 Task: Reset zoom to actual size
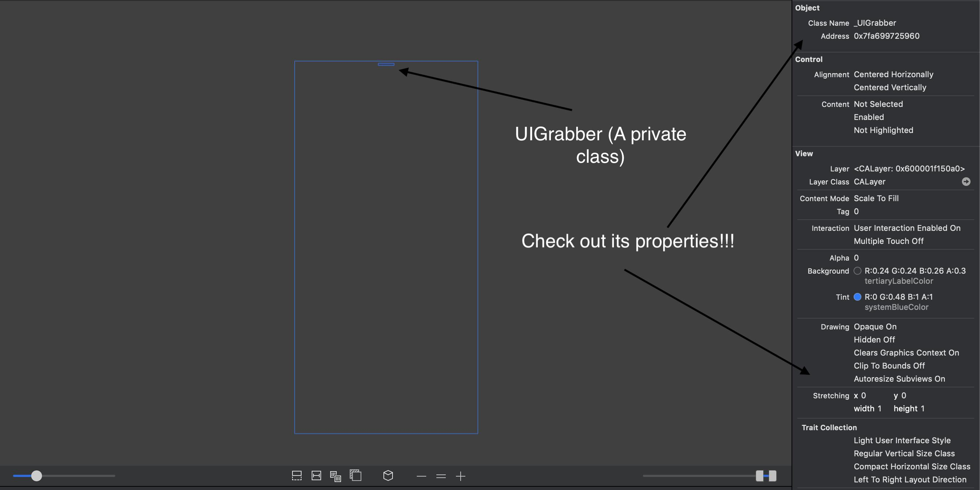pyautogui.click(x=441, y=476)
